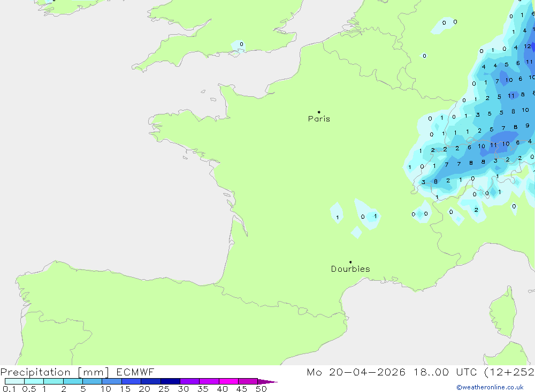This screenshot has width=535, height=392.
Task: Click the Paris city label
Action: (319, 119)
